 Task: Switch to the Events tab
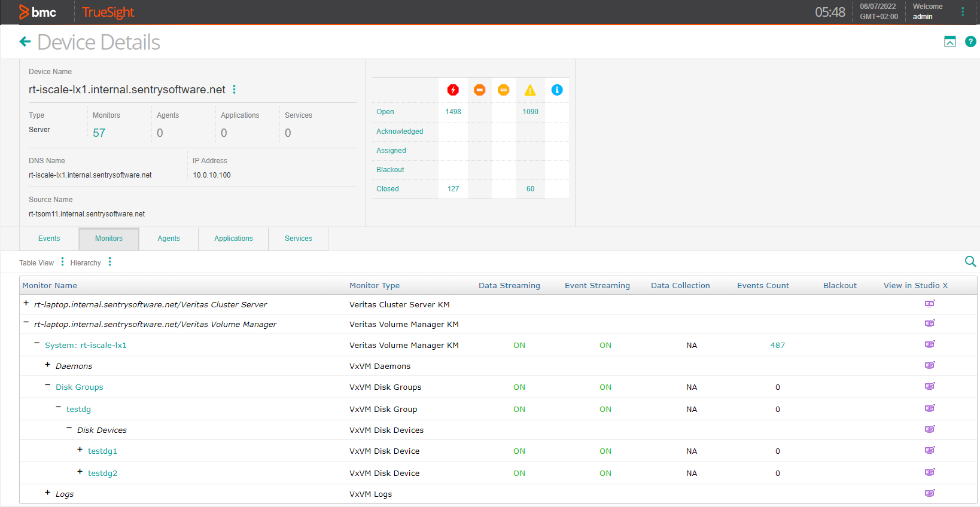[49, 239]
